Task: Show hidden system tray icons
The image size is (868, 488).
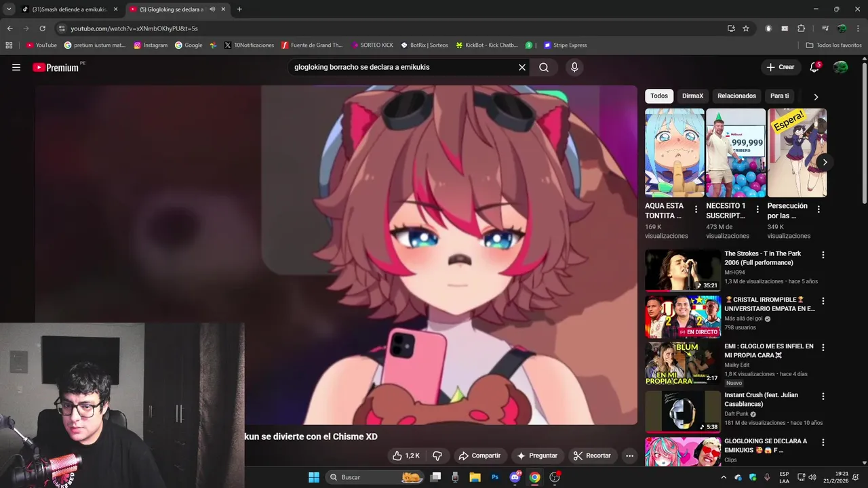Action: coord(724,477)
